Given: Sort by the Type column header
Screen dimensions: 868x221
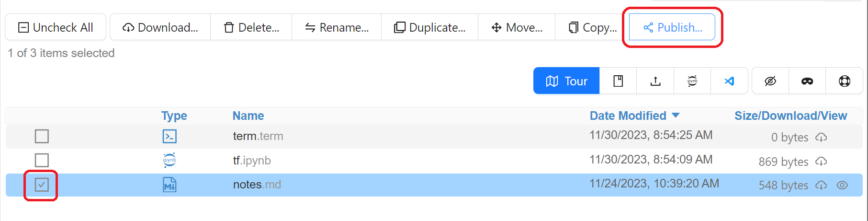Looking at the screenshot, I should [174, 116].
